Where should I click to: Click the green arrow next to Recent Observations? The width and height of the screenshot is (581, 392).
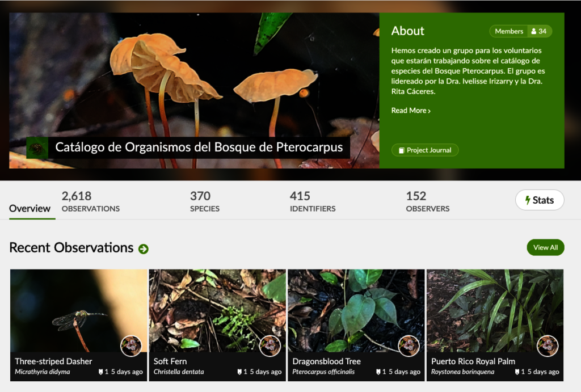click(x=144, y=248)
